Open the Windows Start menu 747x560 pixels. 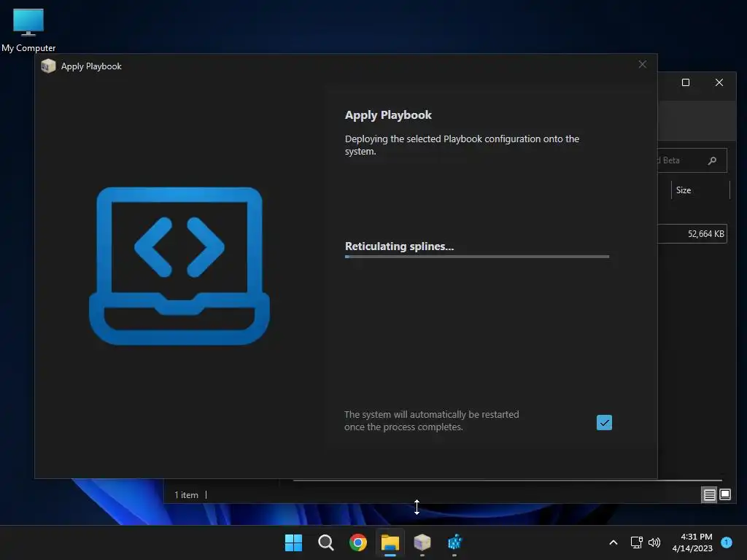293,542
